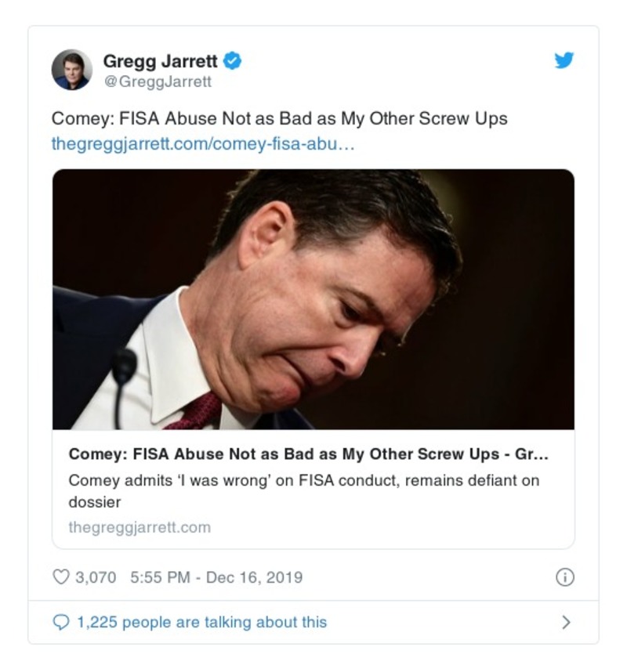Image resolution: width=627 pixels, height=672 pixels.
Task: Visit the @GreggJarrett handle
Action: 157,81
